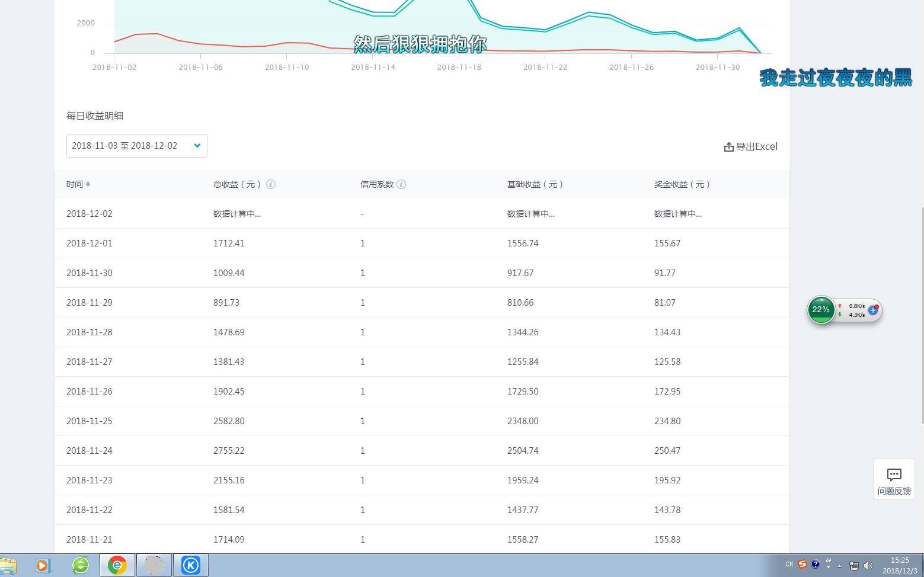Viewport: 924px width, 577px height.
Task: Click the 2018-11-21 date cell
Action: [x=89, y=540]
